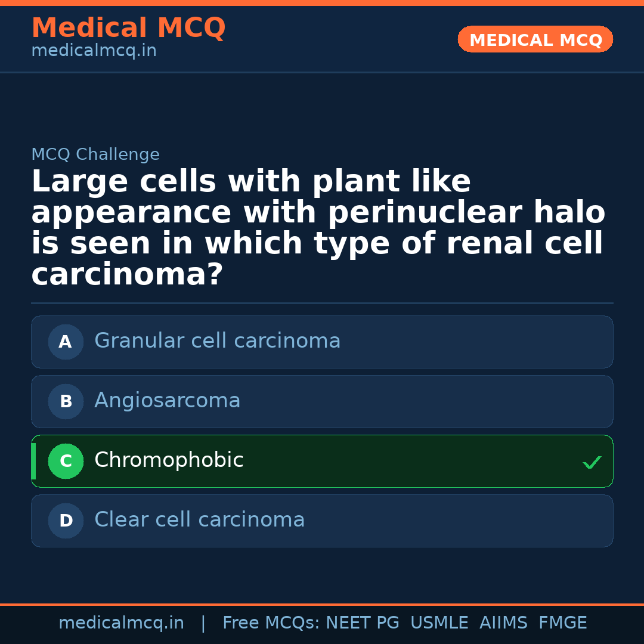Click the green checkmark beside Chromophobic

592,462
